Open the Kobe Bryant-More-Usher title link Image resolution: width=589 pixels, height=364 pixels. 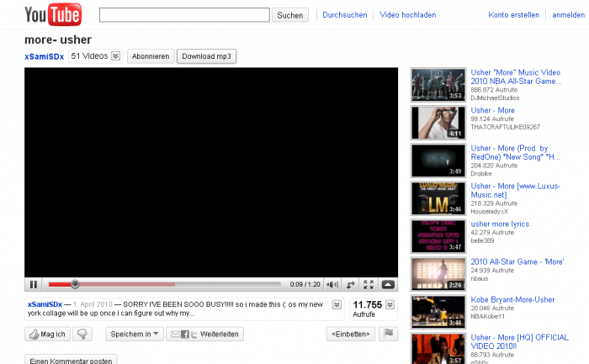point(512,300)
